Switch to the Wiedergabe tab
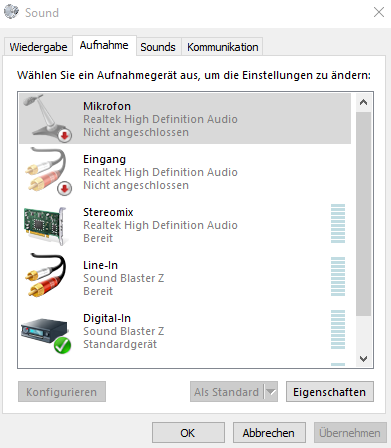 (x=38, y=47)
